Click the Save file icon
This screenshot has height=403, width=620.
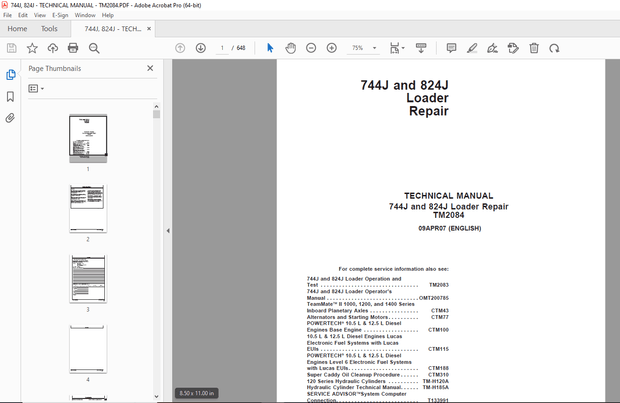coord(11,48)
